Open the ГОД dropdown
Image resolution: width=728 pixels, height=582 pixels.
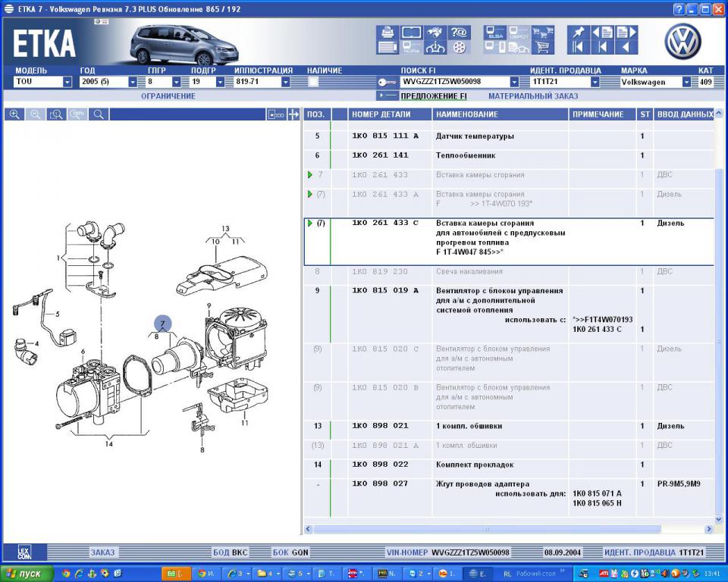point(133,82)
